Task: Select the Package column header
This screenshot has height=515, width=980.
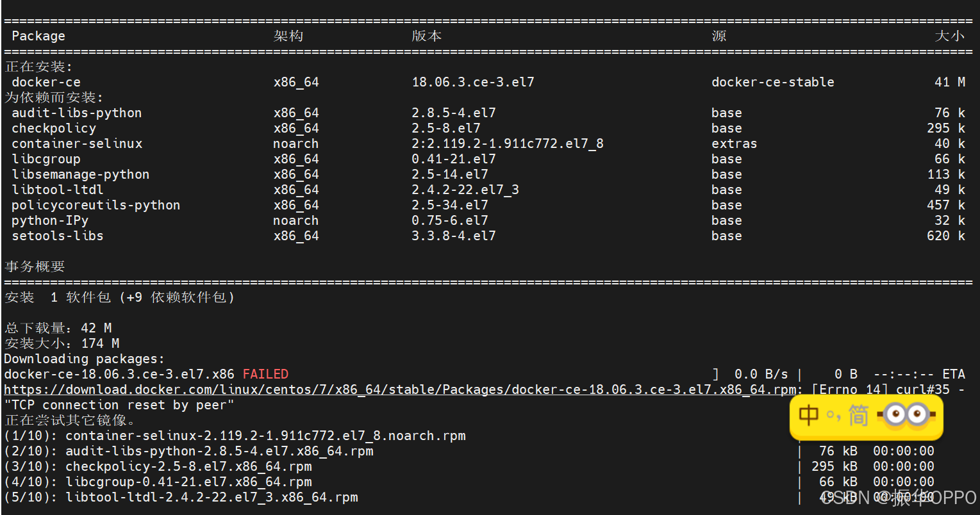Action: click(38, 35)
